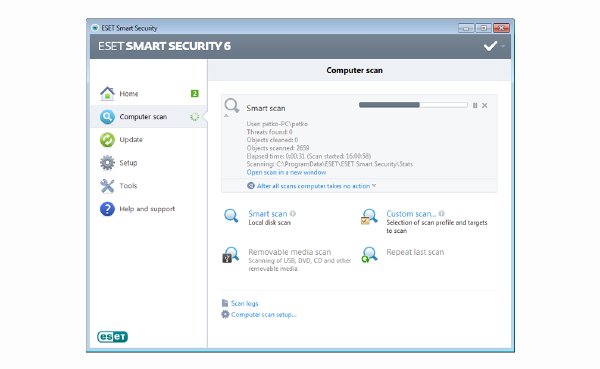Pause the running Smart scan
This screenshot has height=369, width=600.
(x=475, y=105)
